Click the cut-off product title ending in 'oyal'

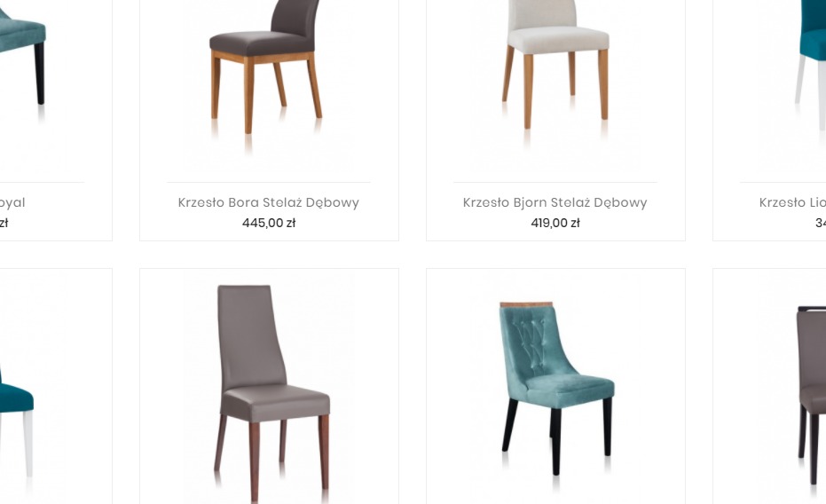click(12, 203)
